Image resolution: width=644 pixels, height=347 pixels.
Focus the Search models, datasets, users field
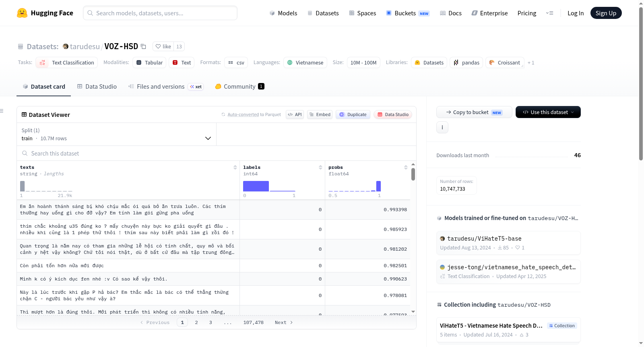pos(160,13)
